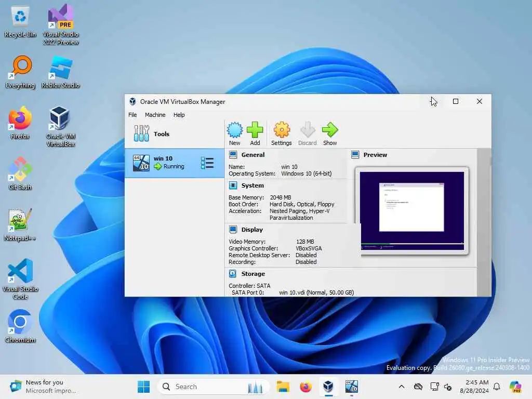Click the New machine toolbar icon

pyautogui.click(x=234, y=130)
